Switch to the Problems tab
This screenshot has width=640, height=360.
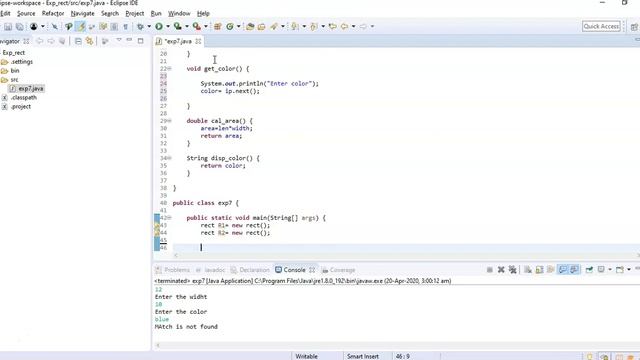click(173, 270)
